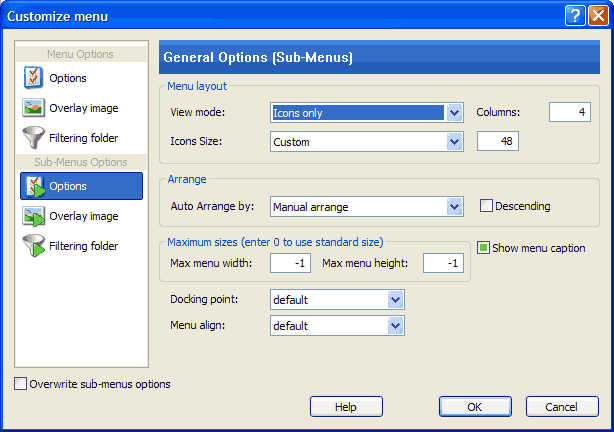The height and width of the screenshot is (432, 614).
Task: Click the Cancel button
Action: tap(562, 407)
